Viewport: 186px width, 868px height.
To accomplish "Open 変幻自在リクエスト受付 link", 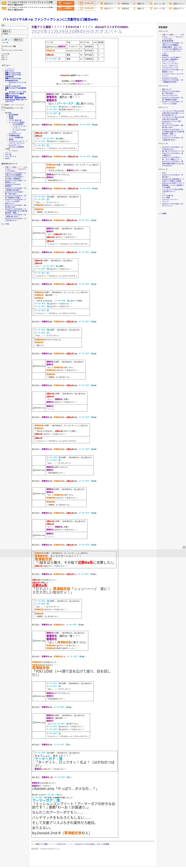I will 17,92.
